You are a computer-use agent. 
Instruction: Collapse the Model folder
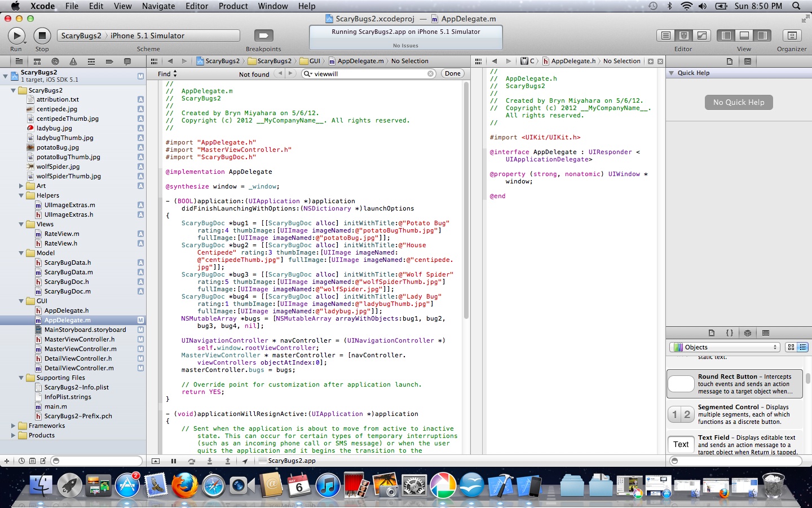[x=21, y=253]
